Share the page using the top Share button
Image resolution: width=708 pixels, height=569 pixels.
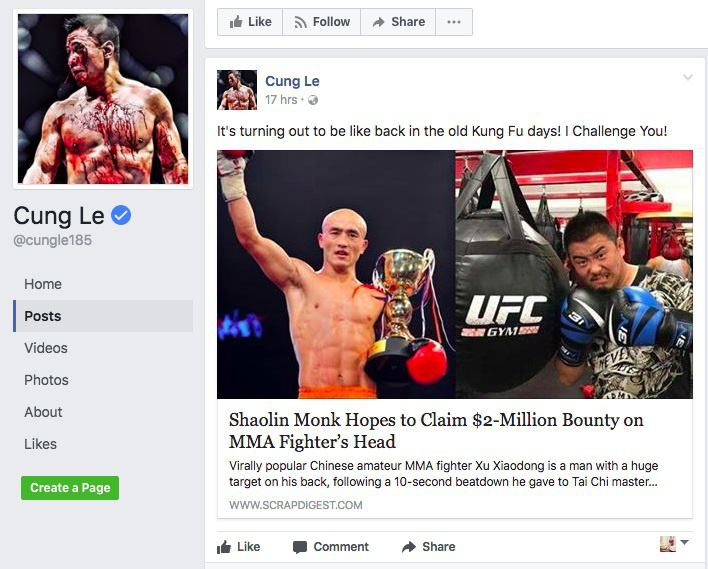(x=398, y=22)
